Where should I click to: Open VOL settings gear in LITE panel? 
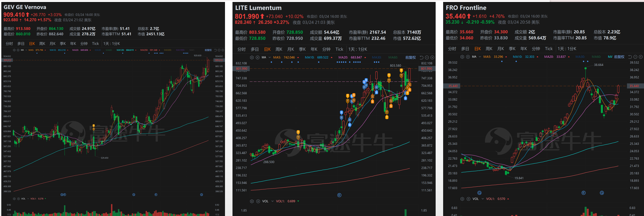(x=252, y=201)
